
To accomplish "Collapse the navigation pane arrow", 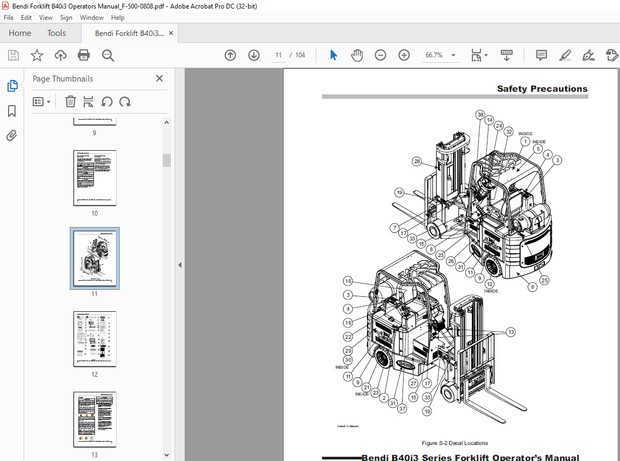I will (x=179, y=265).
